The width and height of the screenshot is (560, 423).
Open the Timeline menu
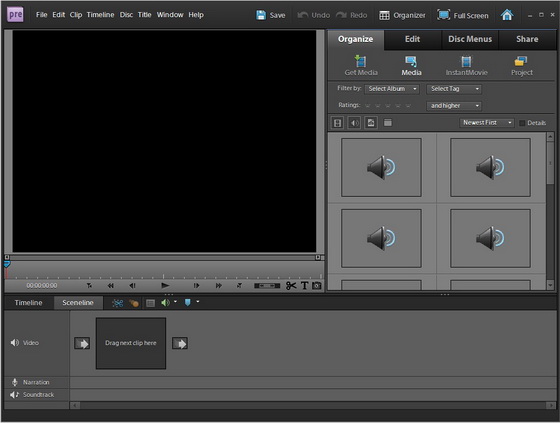point(100,15)
